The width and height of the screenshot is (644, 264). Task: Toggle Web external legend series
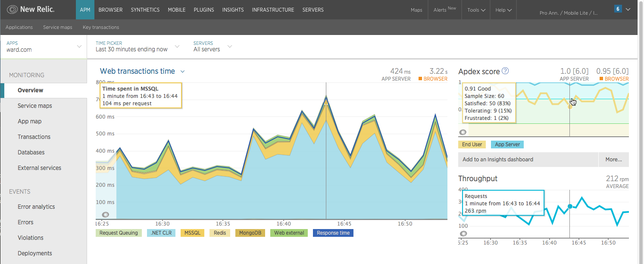[x=289, y=233]
